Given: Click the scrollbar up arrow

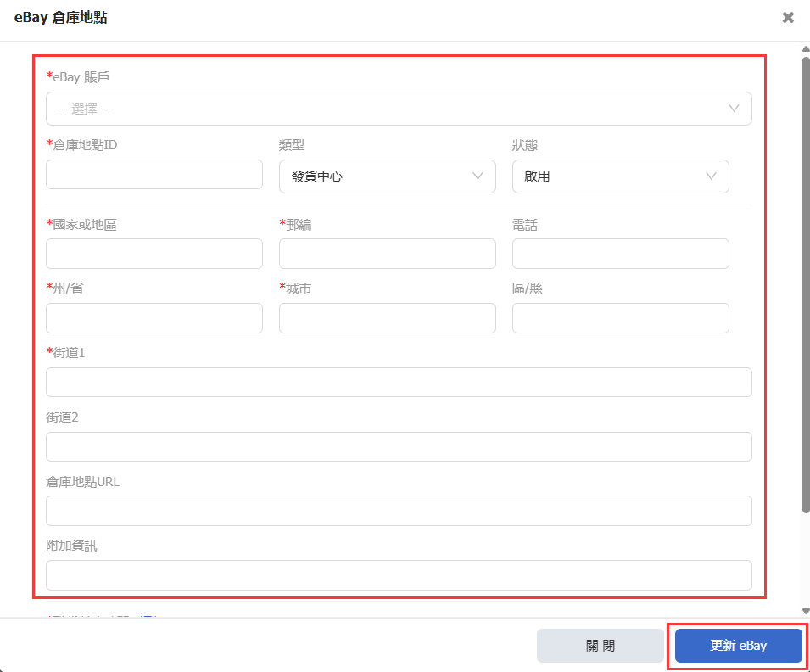Looking at the screenshot, I should [x=805, y=48].
